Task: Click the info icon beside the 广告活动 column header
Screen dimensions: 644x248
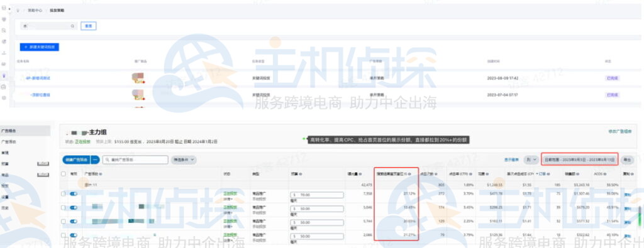Action: pos(101,174)
